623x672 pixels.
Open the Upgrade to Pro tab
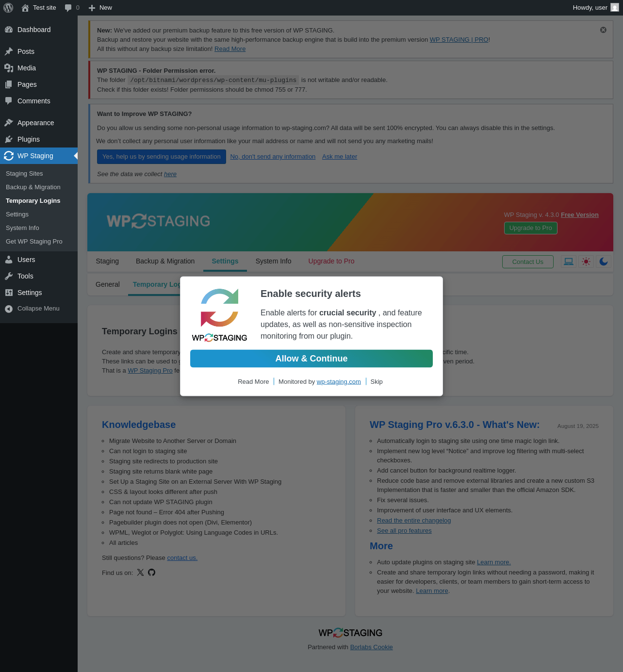pyautogui.click(x=331, y=261)
